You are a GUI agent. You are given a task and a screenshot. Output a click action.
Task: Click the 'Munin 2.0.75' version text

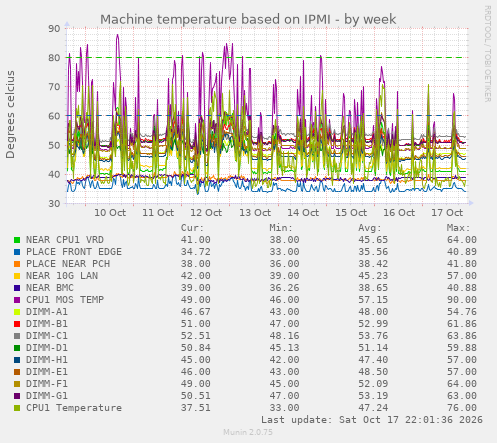tap(248, 432)
